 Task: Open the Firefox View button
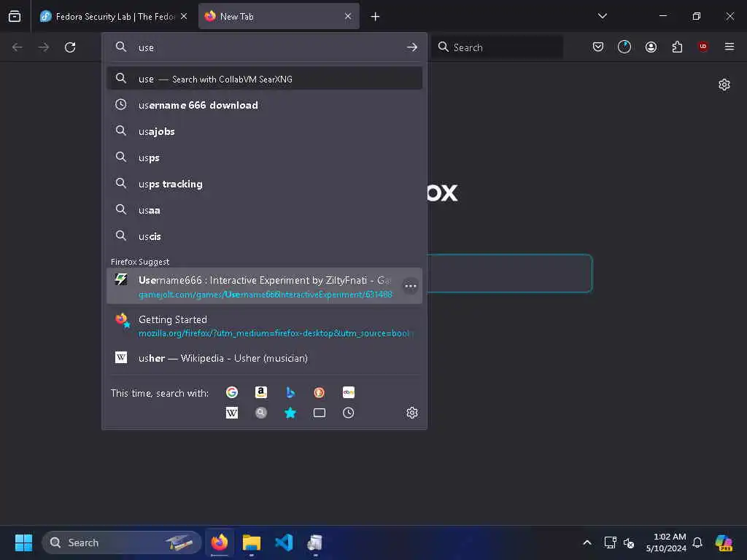(15, 16)
